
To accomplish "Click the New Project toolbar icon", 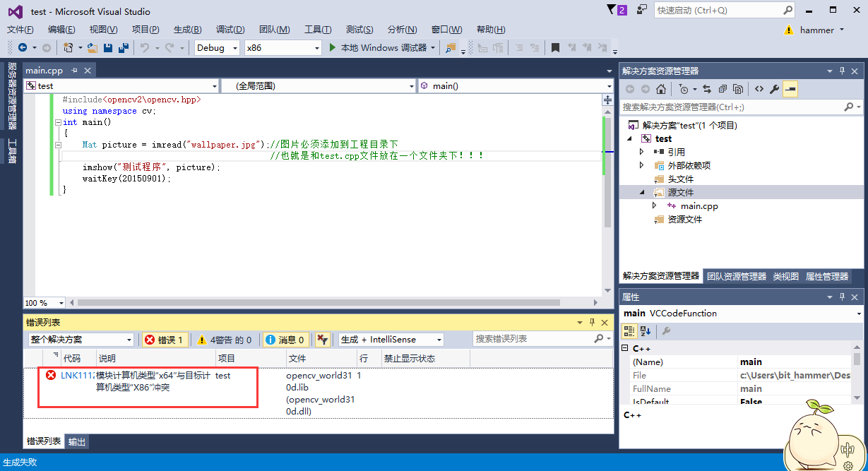I will (x=68, y=47).
